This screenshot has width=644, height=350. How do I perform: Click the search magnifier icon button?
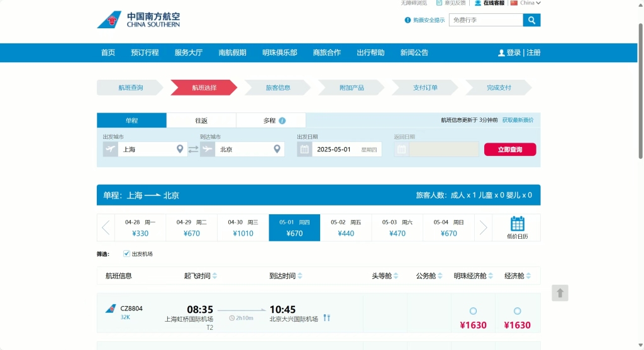531,20
